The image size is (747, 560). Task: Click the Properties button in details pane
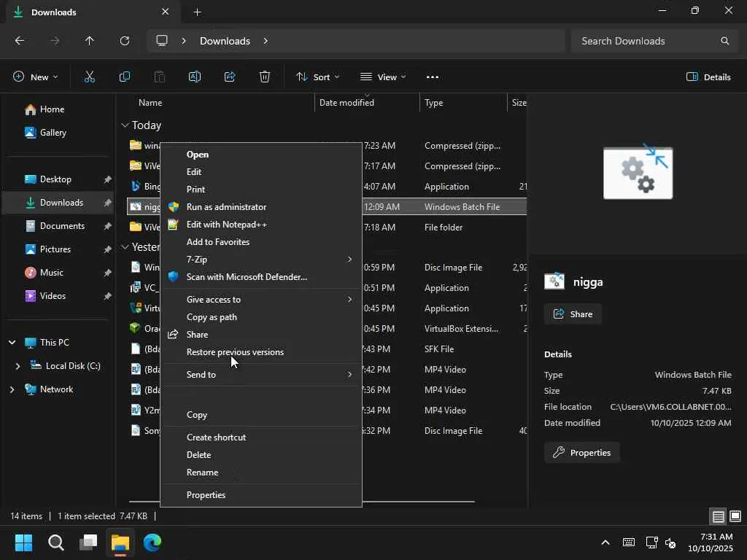[581, 453]
